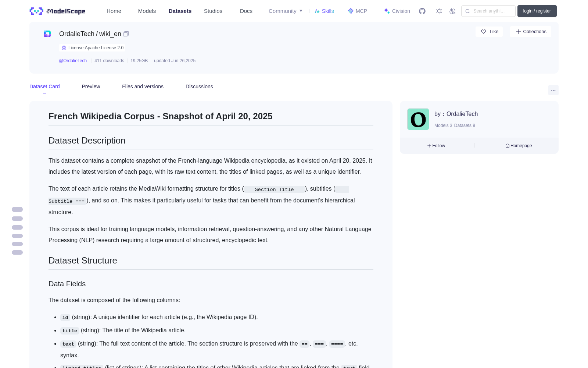Follow the OrdalieTech organization
Viewport: 588px width, 368px height.
pos(436,146)
